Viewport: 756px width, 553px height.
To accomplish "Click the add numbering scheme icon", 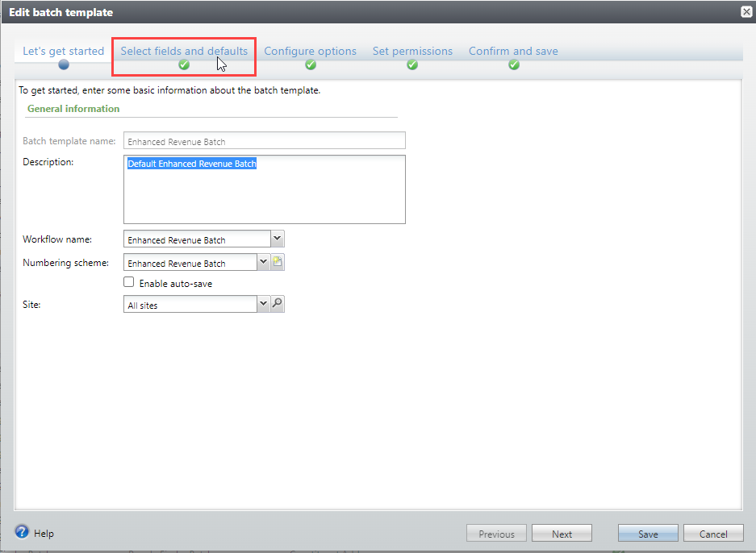I will 278,262.
